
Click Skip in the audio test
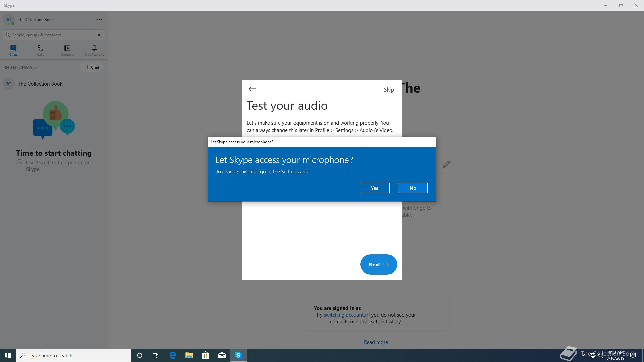point(389,89)
